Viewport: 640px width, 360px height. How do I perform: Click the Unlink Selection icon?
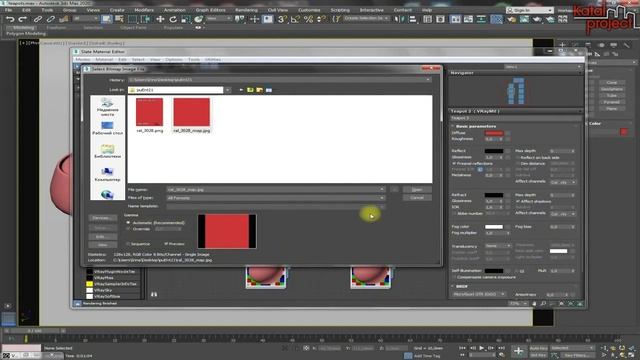point(51,19)
